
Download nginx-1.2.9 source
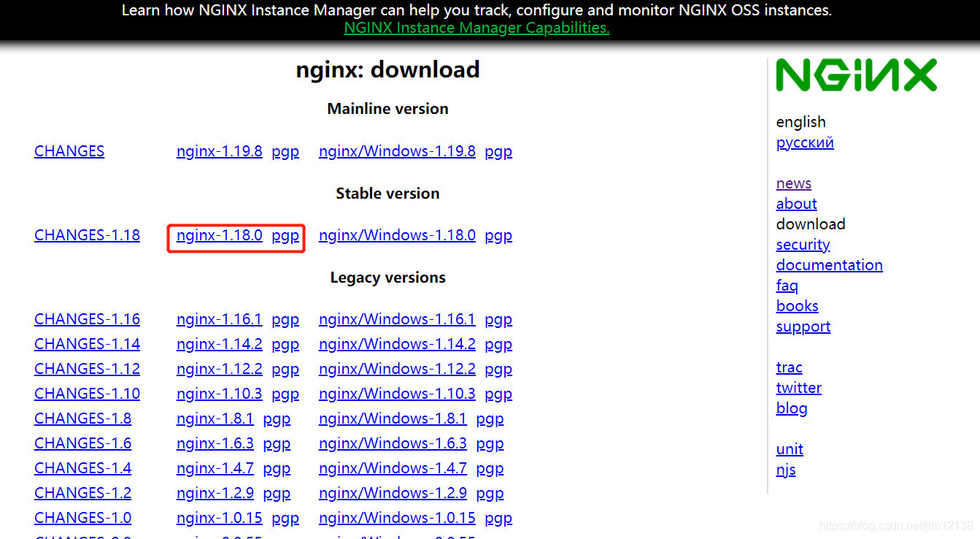(x=215, y=493)
